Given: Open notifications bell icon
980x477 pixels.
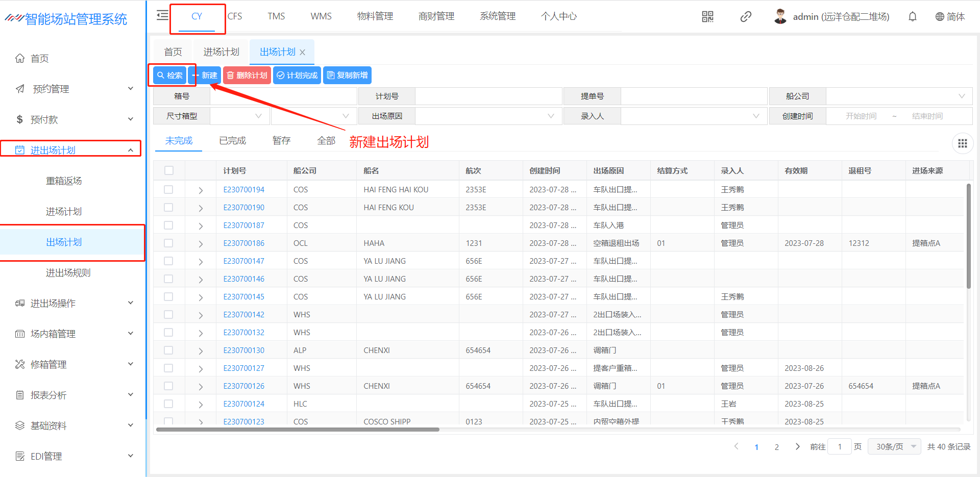Looking at the screenshot, I should [912, 17].
